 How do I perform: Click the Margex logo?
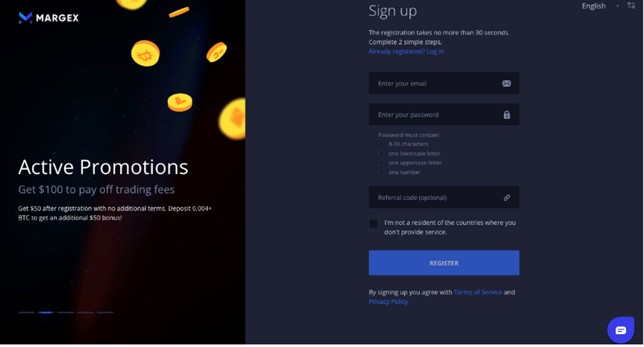pyautogui.click(x=49, y=18)
